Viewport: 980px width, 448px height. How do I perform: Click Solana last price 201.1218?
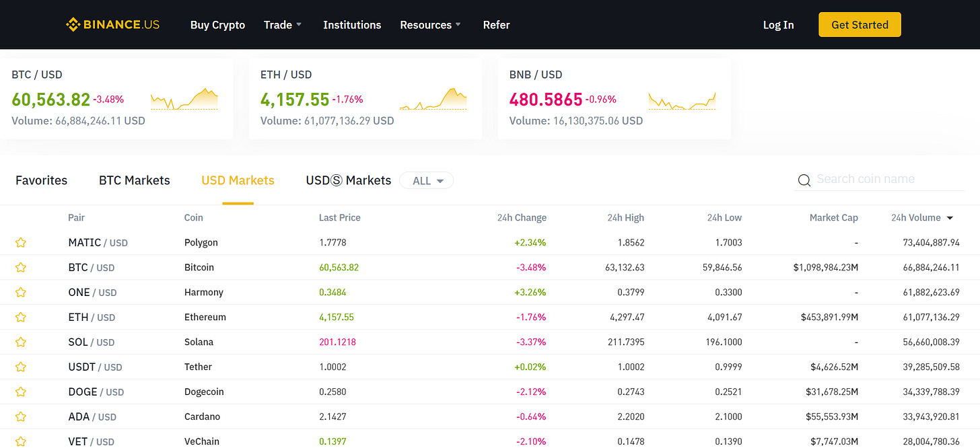click(337, 342)
